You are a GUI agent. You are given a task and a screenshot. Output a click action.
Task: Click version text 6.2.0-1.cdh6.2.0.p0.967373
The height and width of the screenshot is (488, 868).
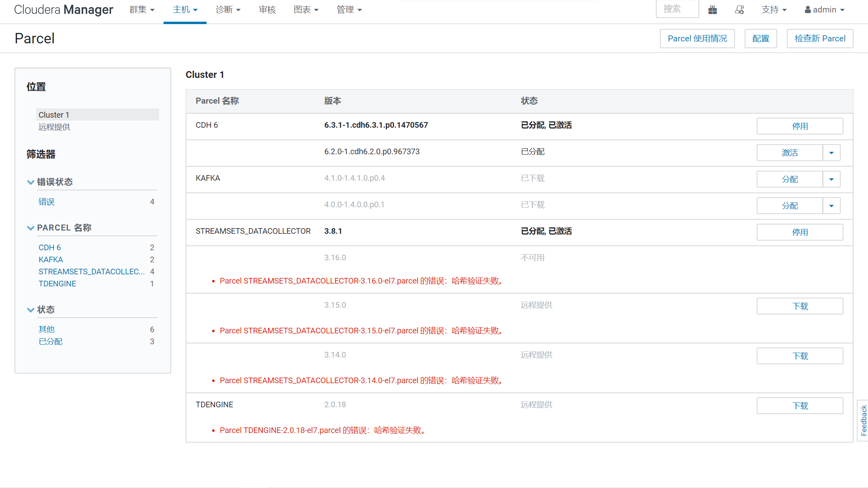coord(372,151)
